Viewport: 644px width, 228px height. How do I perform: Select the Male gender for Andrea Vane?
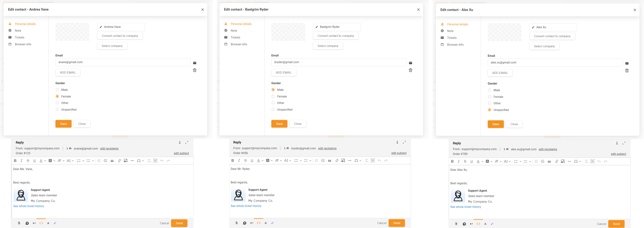click(x=57, y=90)
